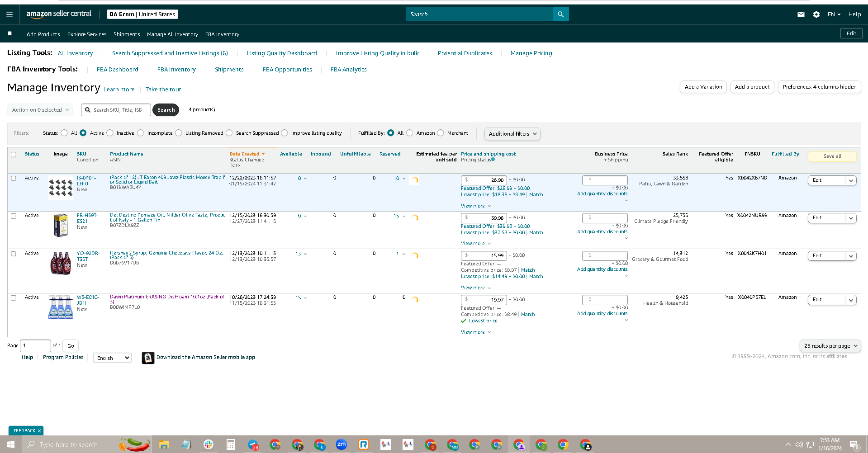Click the Del Destino olive oil thumbnail
The width and height of the screenshot is (868, 453).
pyautogui.click(x=61, y=225)
